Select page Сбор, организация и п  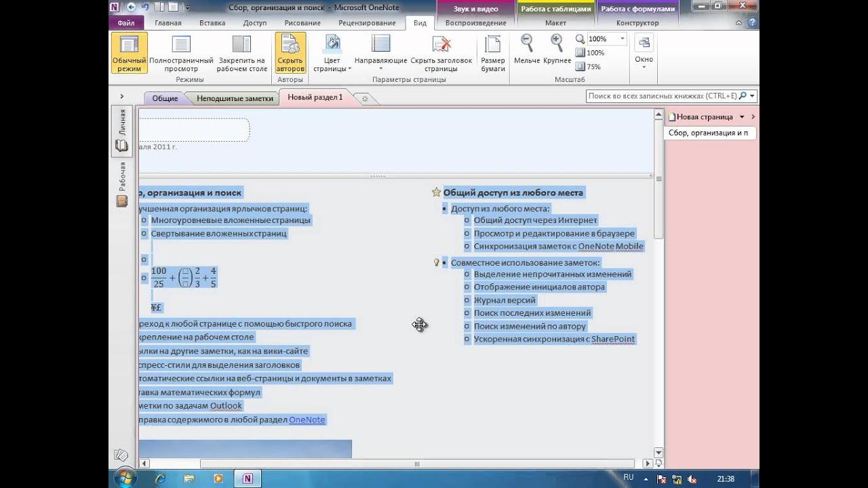pos(709,133)
